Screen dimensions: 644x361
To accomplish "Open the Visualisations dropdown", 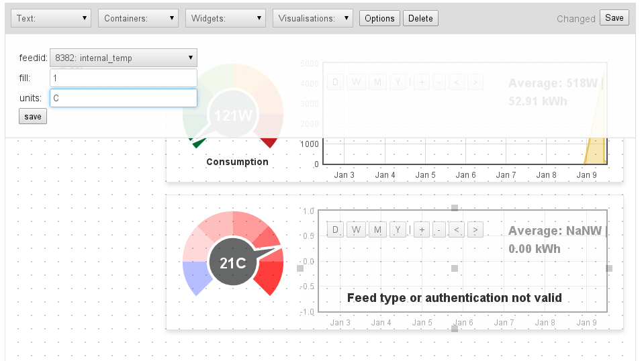I will coord(313,18).
